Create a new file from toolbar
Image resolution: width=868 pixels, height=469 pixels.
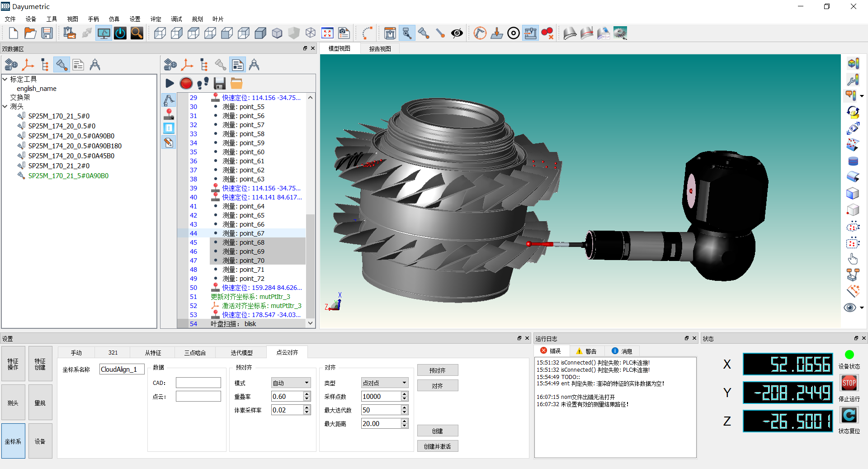pos(13,33)
